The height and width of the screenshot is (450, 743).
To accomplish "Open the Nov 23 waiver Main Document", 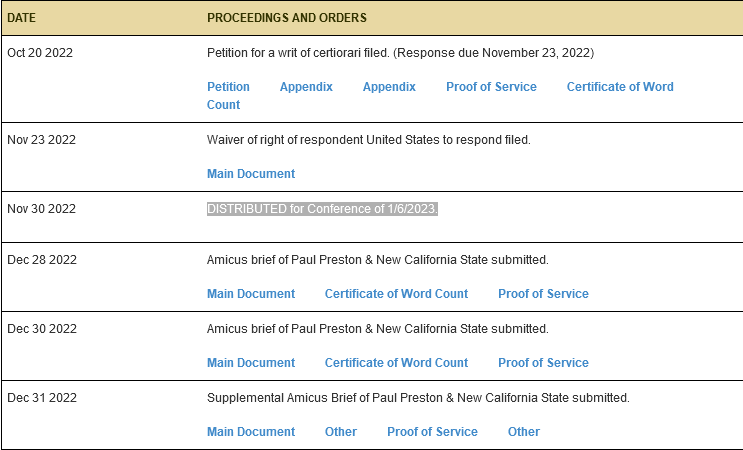I will [x=251, y=174].
